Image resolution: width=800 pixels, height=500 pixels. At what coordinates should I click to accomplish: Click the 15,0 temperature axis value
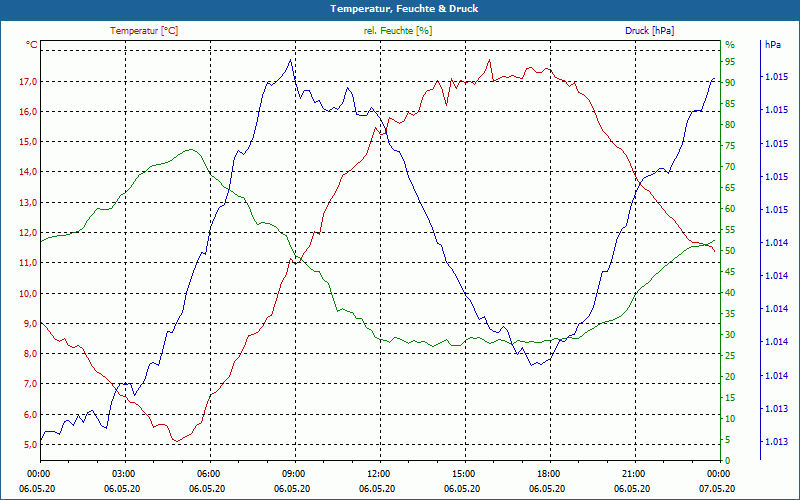point(28,142)
